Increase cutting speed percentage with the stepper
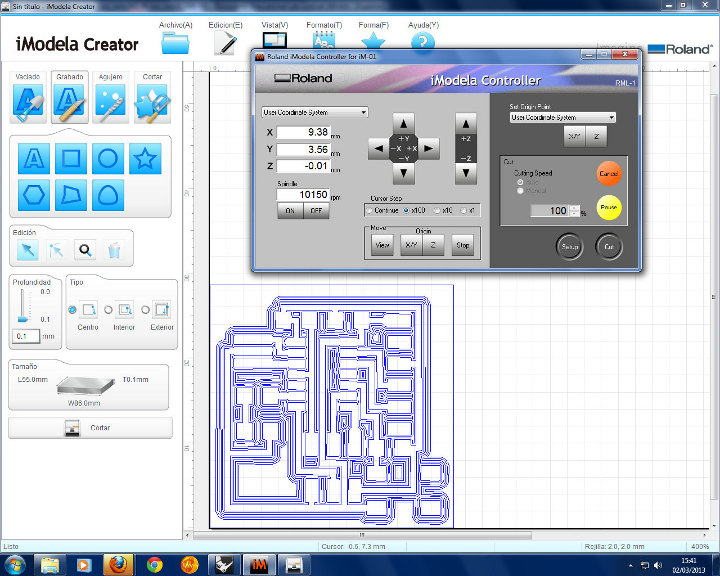The height and width of the screenshot is (576, 720). (574, 208)
